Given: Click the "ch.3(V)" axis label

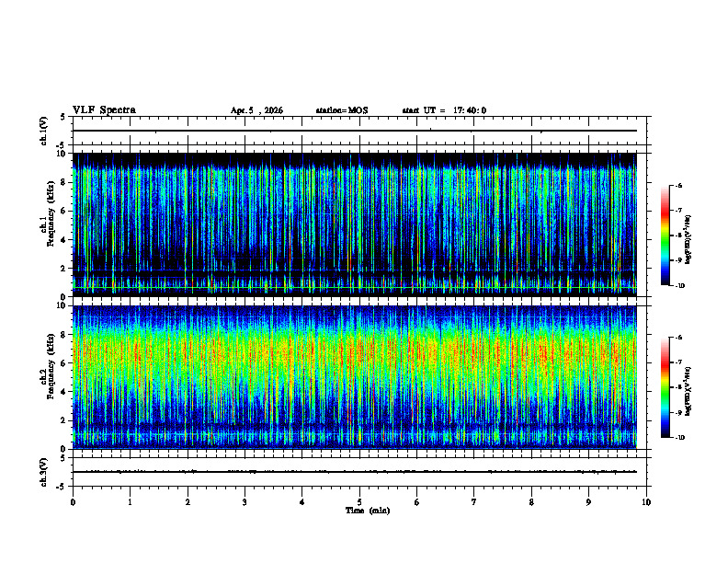Looking at the screenshot, I should [x=44, y=472].
